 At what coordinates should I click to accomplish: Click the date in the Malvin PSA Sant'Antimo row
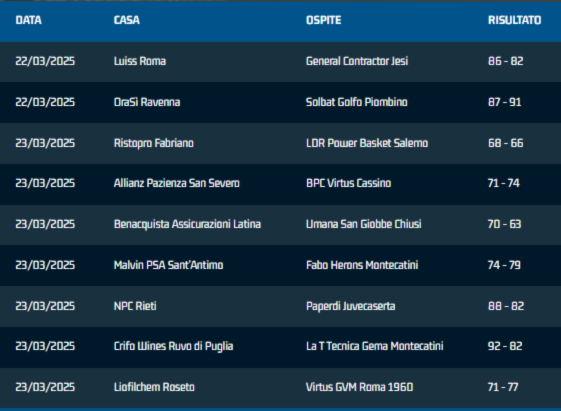coord(45,265)
